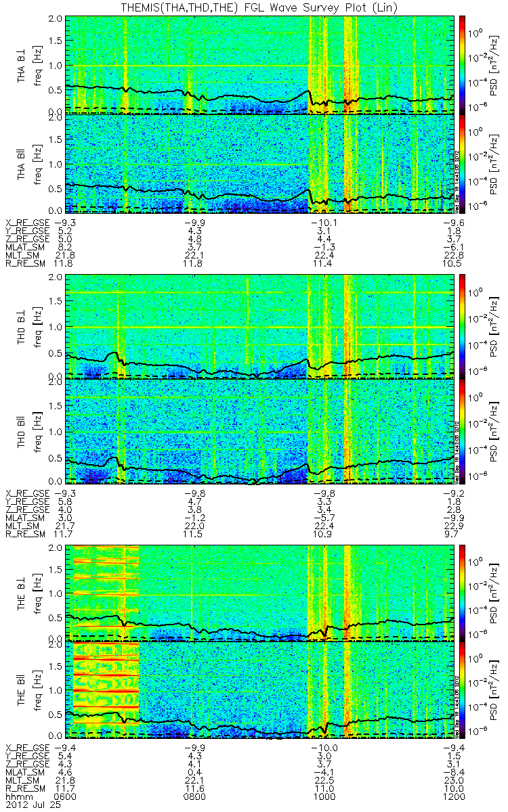Click the color bar beside THA B‖ panel
508x812 pixels.
(x=463, y=164)
